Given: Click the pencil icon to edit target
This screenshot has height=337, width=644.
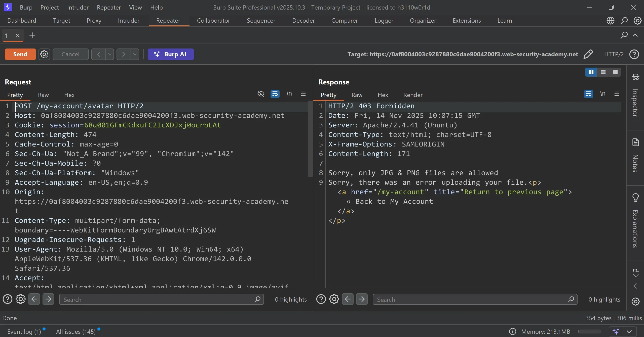Looking at the screenshot, I should (x=588, y=54).
